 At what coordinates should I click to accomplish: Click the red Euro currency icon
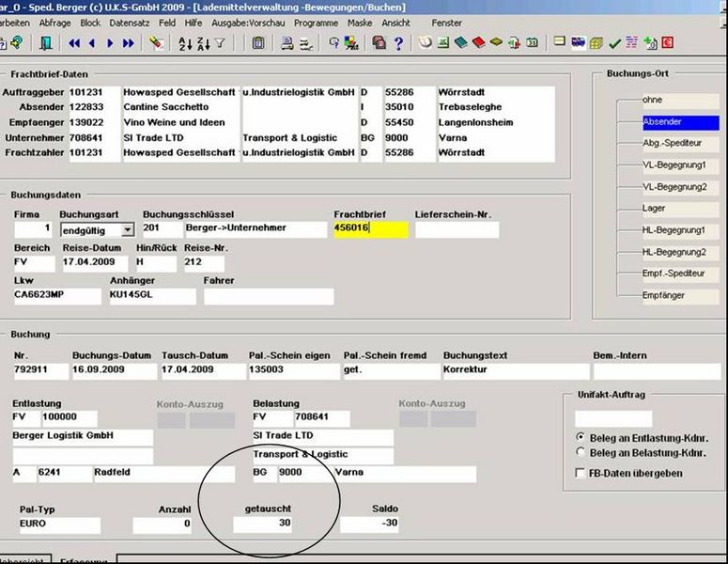coord(667,42)
